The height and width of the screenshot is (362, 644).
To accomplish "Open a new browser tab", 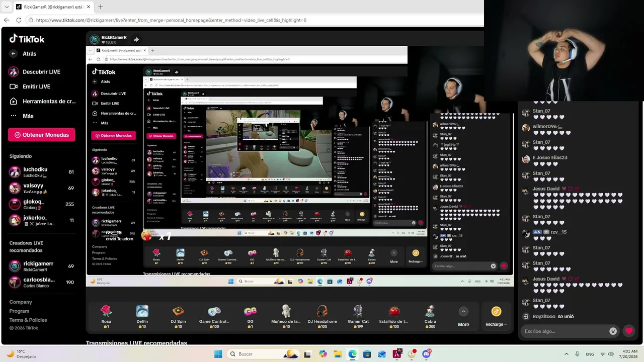I will point(100,7).
